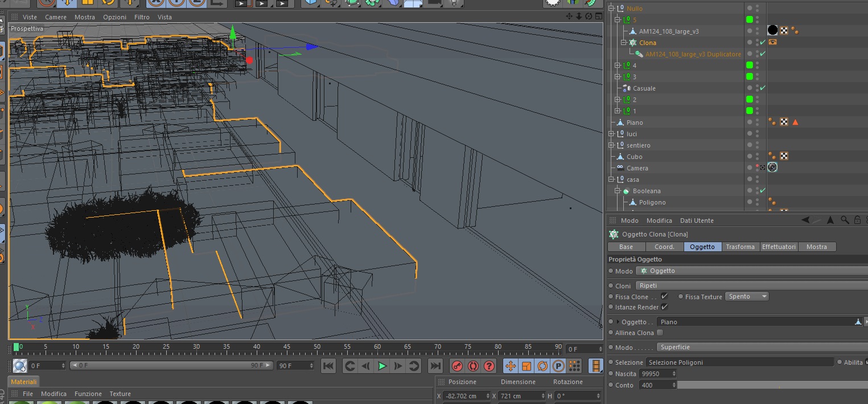Collapse the object 5 group
Viewport: 868px width, 404px height.
click(618, 19)
